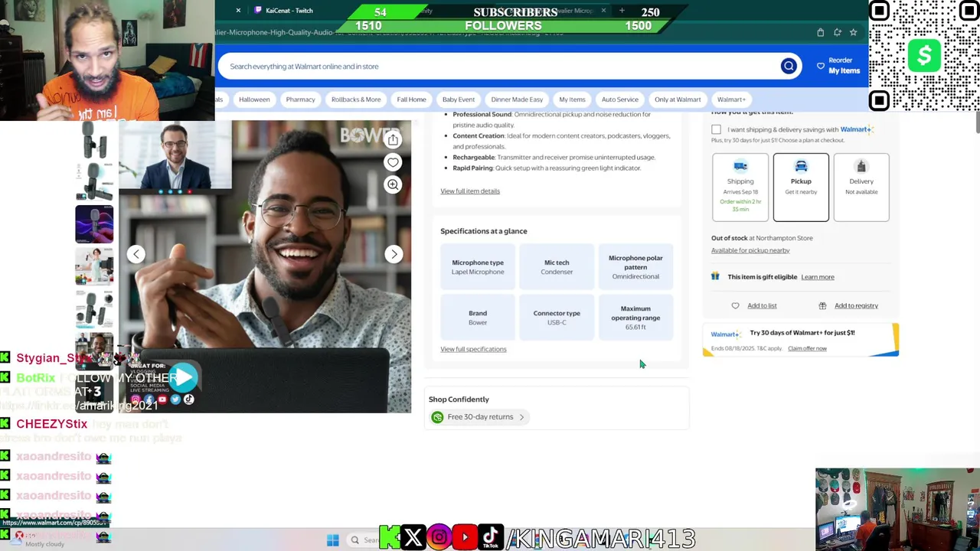Click the Windows Start icon on taskbar

point(333,540)
